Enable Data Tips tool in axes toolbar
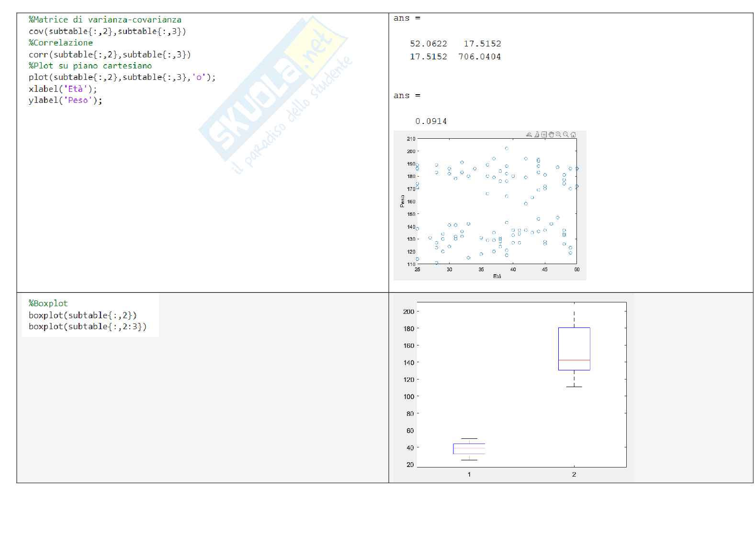Screen dimensions: 756x534 click(544, 135)
